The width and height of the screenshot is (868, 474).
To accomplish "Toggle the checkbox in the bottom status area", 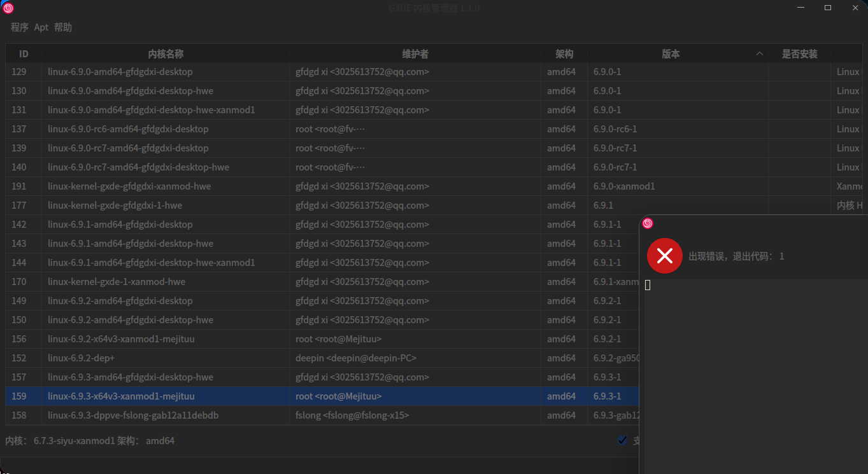I will [622, 440].
